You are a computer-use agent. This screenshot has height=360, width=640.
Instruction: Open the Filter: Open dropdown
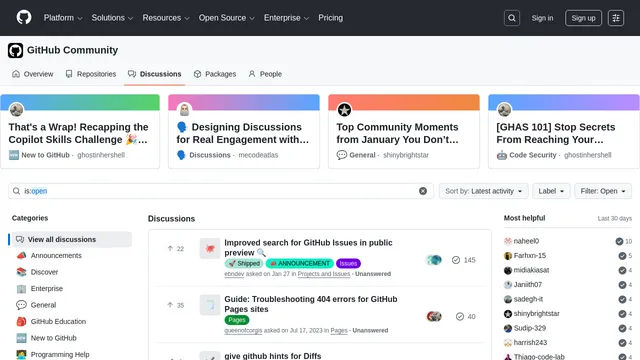603,191
